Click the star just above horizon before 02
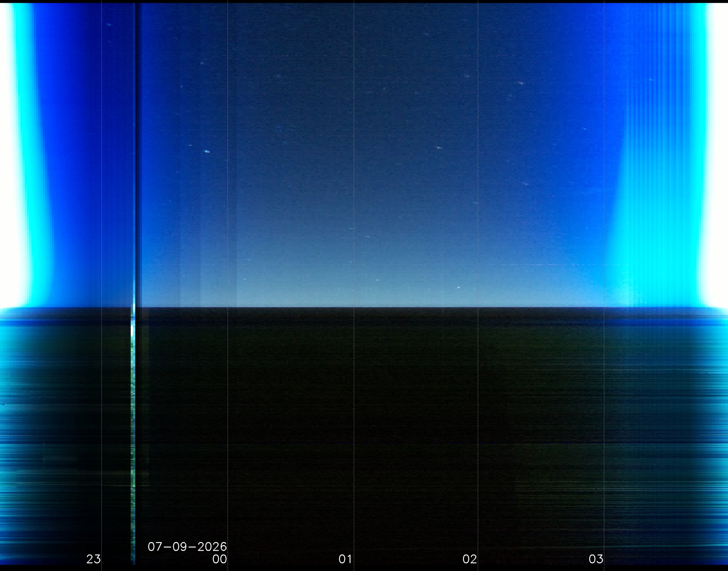Image resolution: width=728 pixels, height=571 pixels. pos(458,287)
